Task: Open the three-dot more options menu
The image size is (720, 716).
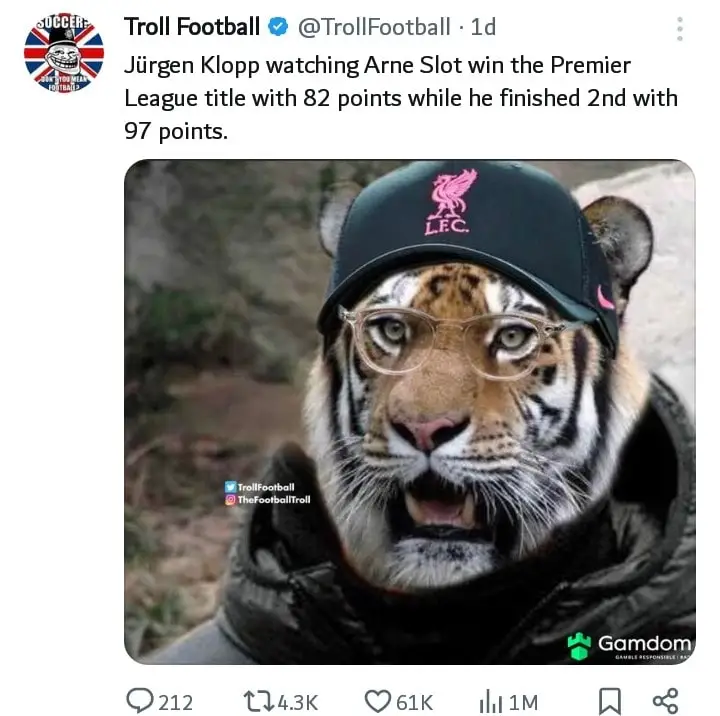Action: (x=680, y=28)
